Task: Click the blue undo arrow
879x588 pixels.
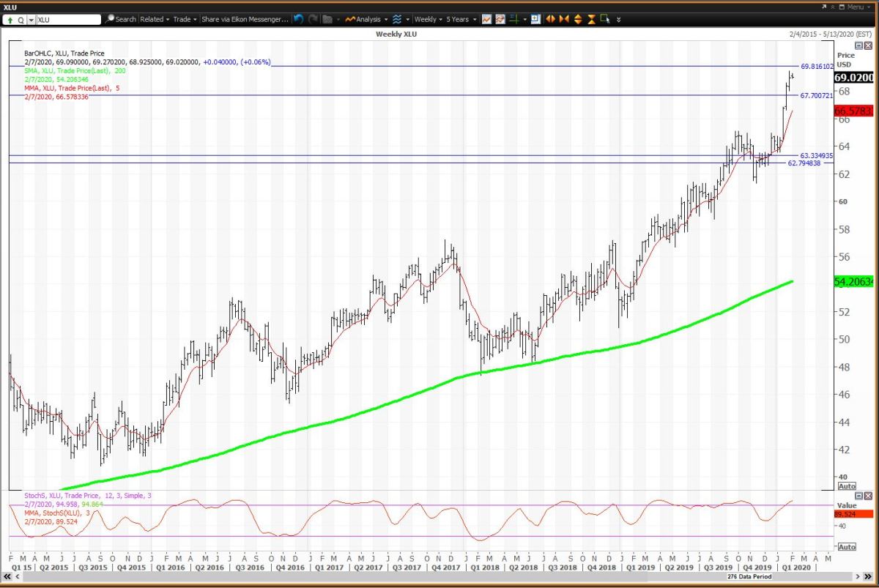Action: 299,19
